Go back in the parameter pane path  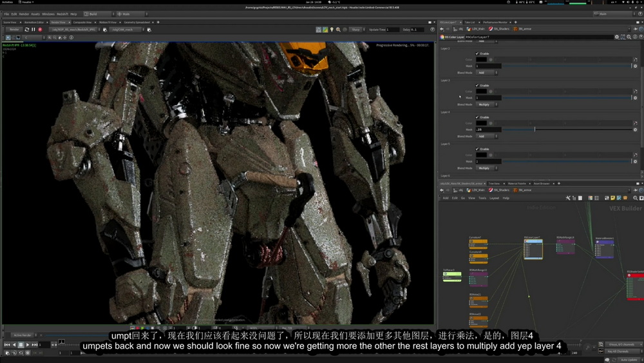(x=442, y=29)
